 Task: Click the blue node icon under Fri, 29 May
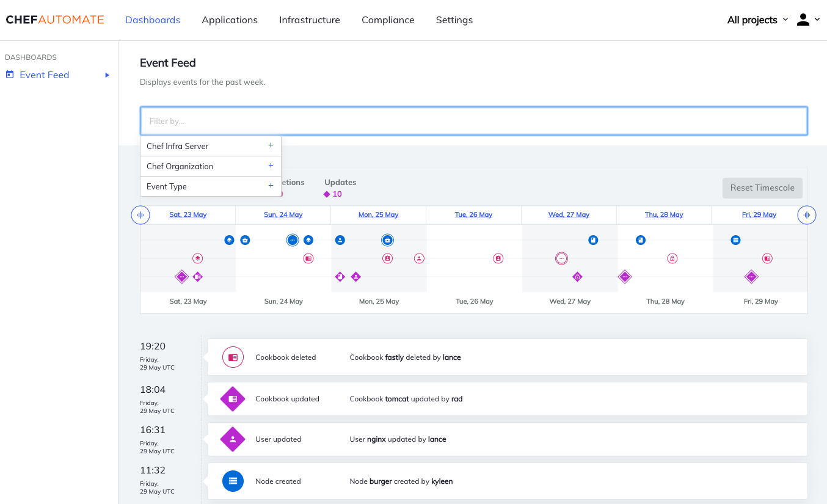(735, 240)
